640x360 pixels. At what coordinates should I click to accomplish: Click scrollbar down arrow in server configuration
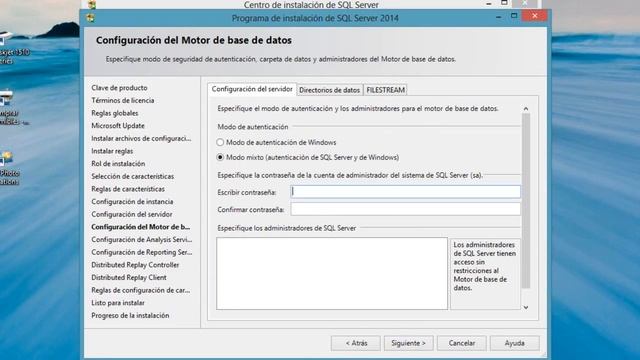526,307
